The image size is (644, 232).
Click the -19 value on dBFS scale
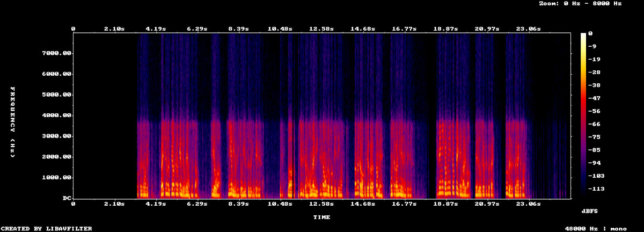[x=594, y=59]
